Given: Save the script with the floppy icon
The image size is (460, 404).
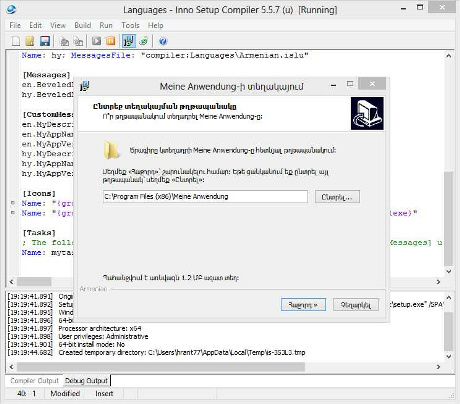Looking at the screenshot, I should [x=45, y=41].
